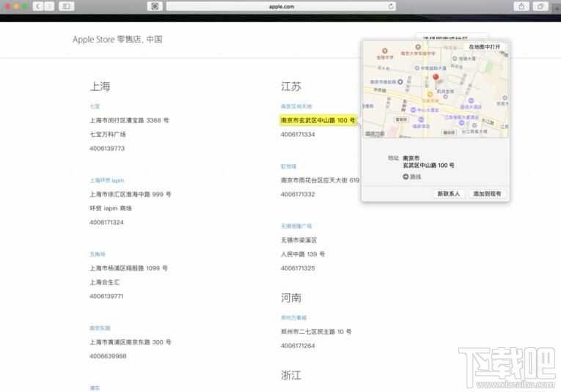Open the 无锡恒隆广场 store link

click(296, 226)
